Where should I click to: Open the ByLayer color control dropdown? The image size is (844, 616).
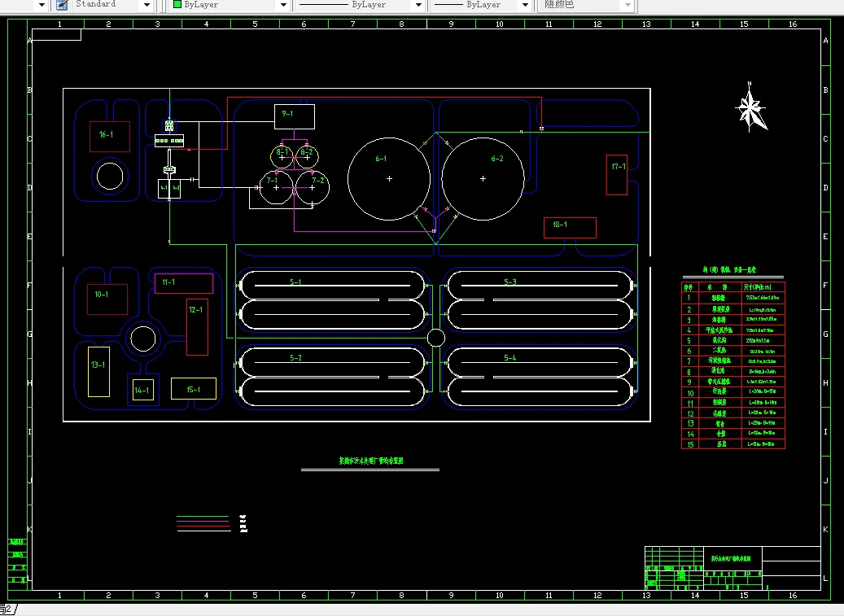(x=283, y=5)
